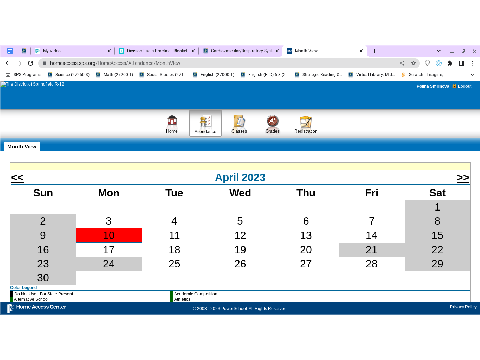Open the Registration icon
480x360 pixels.
tap(306, 124)
